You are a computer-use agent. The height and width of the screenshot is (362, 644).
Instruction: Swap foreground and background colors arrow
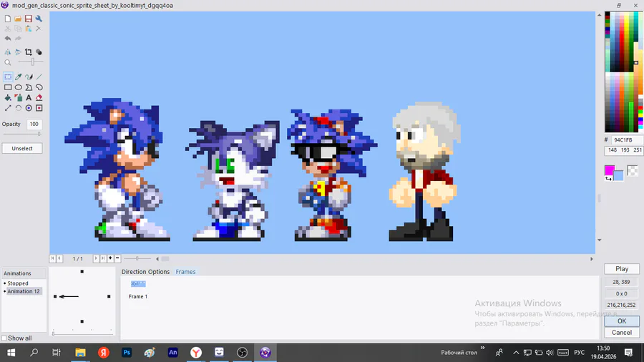[x=608, y=179]
